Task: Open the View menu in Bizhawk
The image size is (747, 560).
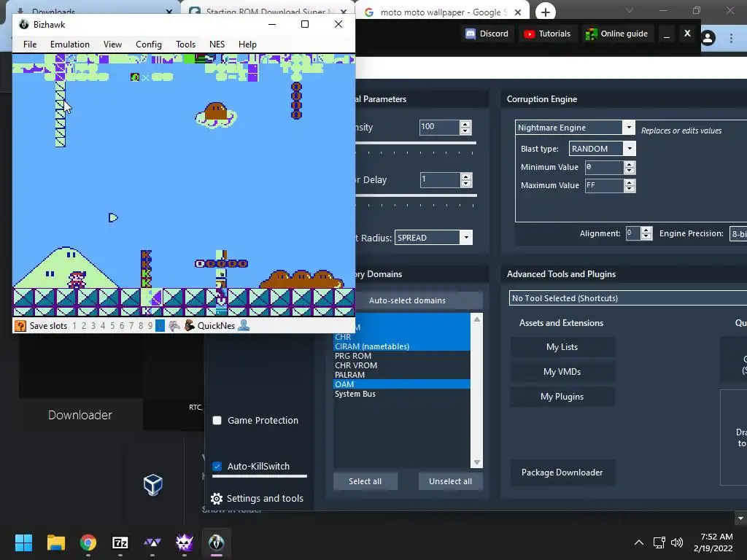Action: 112,44
